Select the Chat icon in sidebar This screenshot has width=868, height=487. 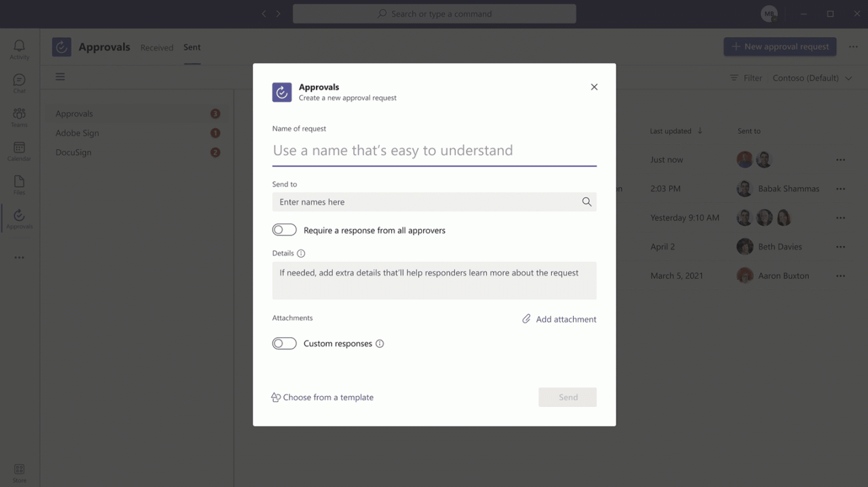(19, 81)
